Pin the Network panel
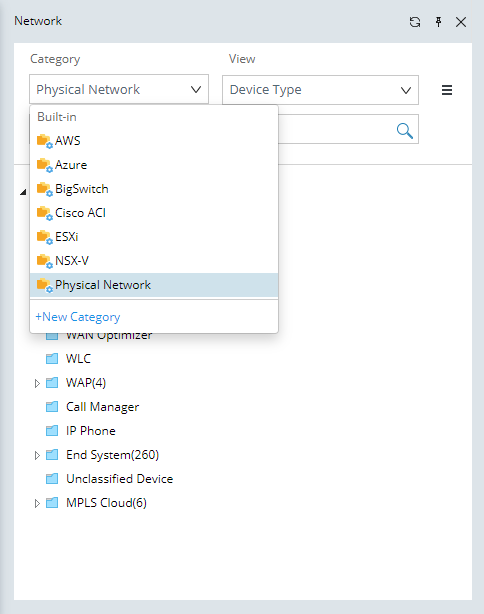 [439, 22]
